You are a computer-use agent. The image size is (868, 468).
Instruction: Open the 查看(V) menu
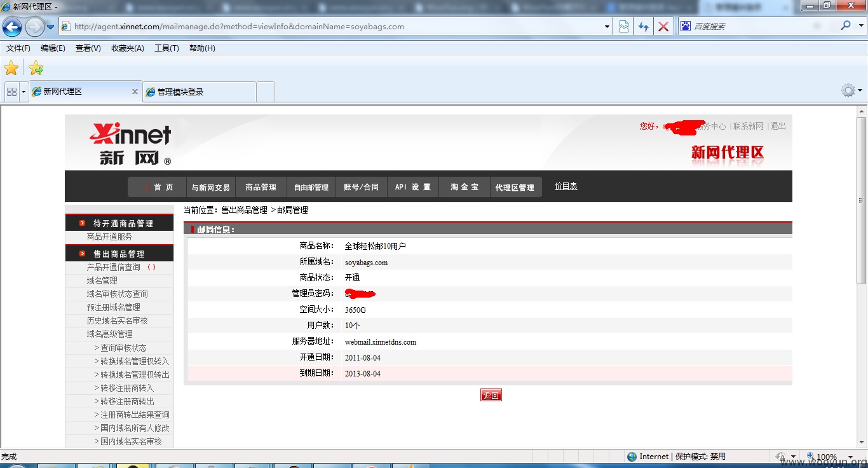point(88,48)
